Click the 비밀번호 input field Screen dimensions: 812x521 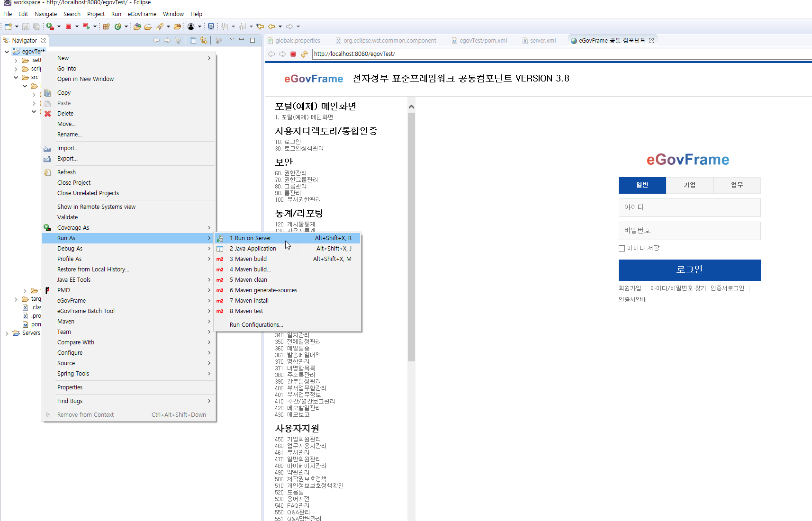[x=689, y=231]
